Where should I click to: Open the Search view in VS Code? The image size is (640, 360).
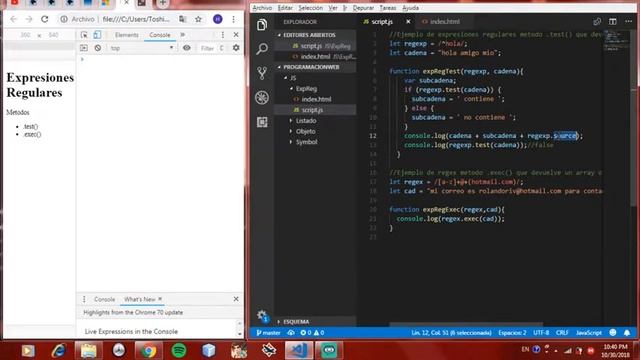[x=262, y=49]
